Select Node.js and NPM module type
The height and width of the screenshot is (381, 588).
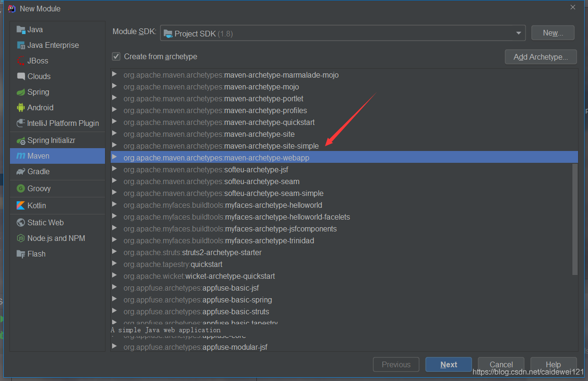pyautogui.click(x=58, y=238)
